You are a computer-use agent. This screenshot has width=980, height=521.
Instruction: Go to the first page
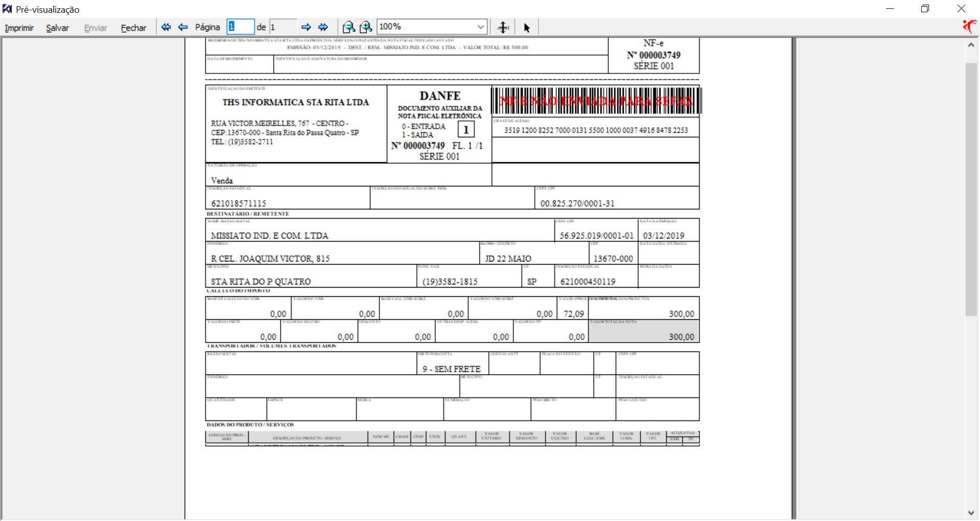coord(166,27)
